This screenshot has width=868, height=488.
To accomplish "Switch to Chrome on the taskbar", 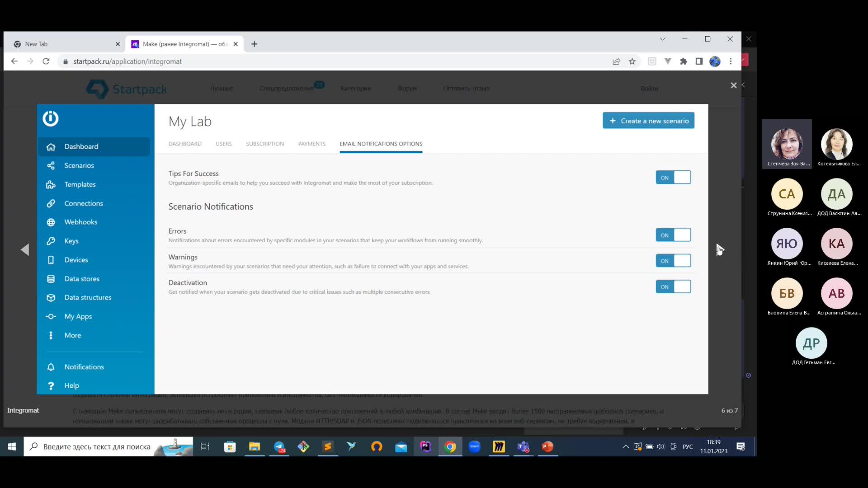I will pos(450,447).
